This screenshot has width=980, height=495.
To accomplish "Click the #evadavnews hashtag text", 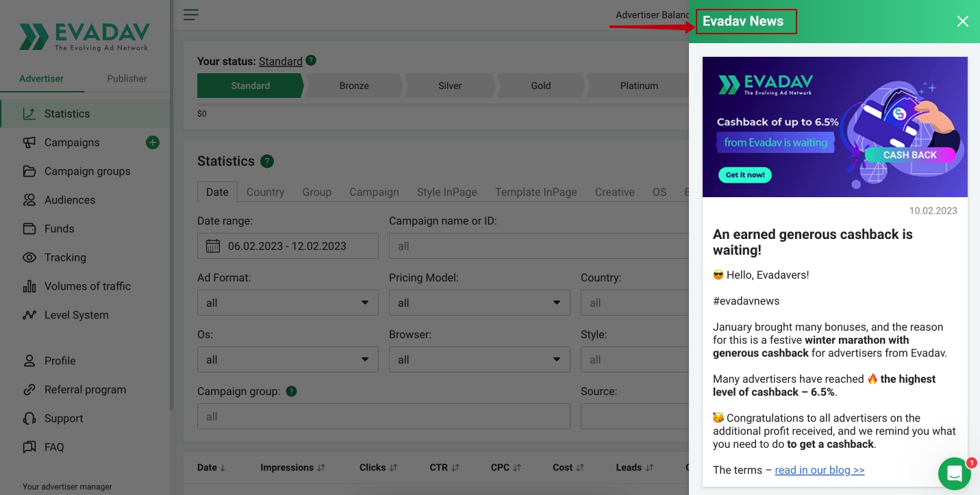I will 746,301.
